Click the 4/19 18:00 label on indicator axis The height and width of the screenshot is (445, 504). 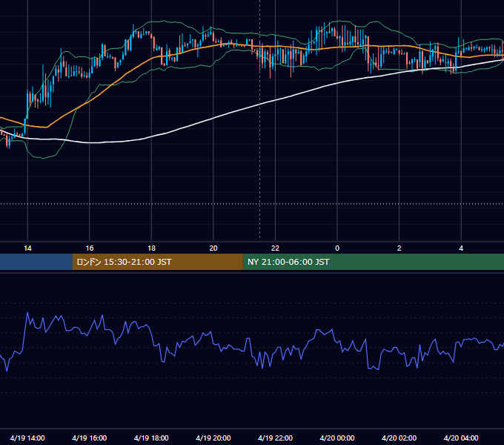[x=151, y=438]
